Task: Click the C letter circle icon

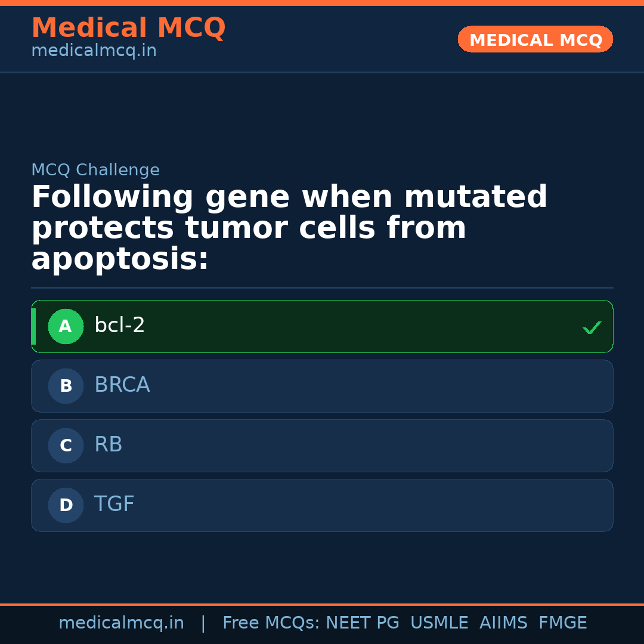Action: (x=66, y=445)
